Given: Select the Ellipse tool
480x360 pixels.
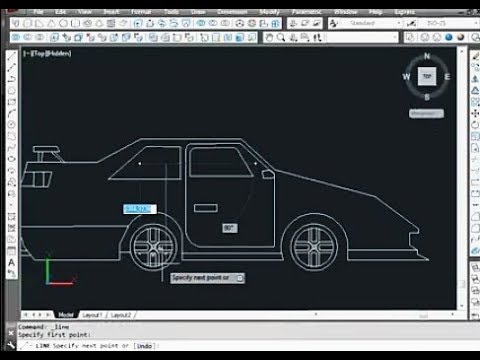Looking at the screenshot, I should point(12,159).
